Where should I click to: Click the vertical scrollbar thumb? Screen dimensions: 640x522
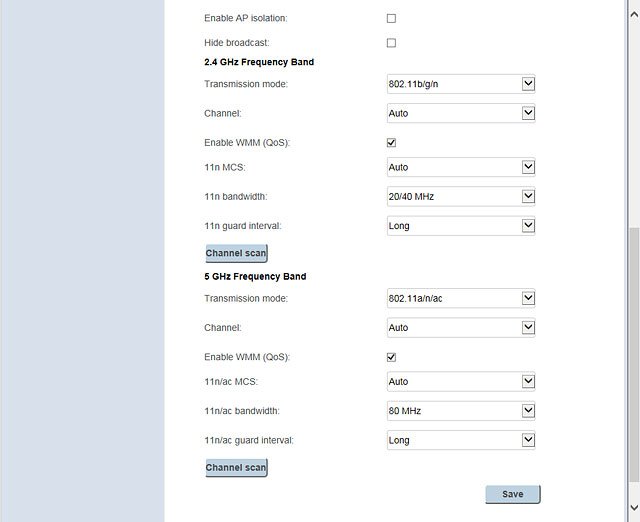(x=634, y=355)
